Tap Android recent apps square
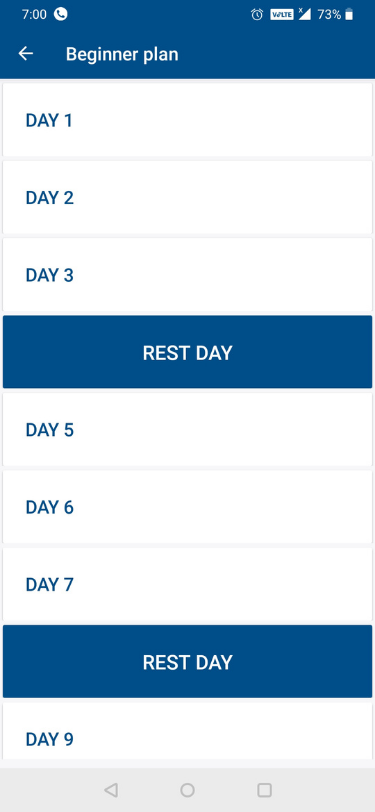This screenshot has width=375, height=812. click(264, 790)
